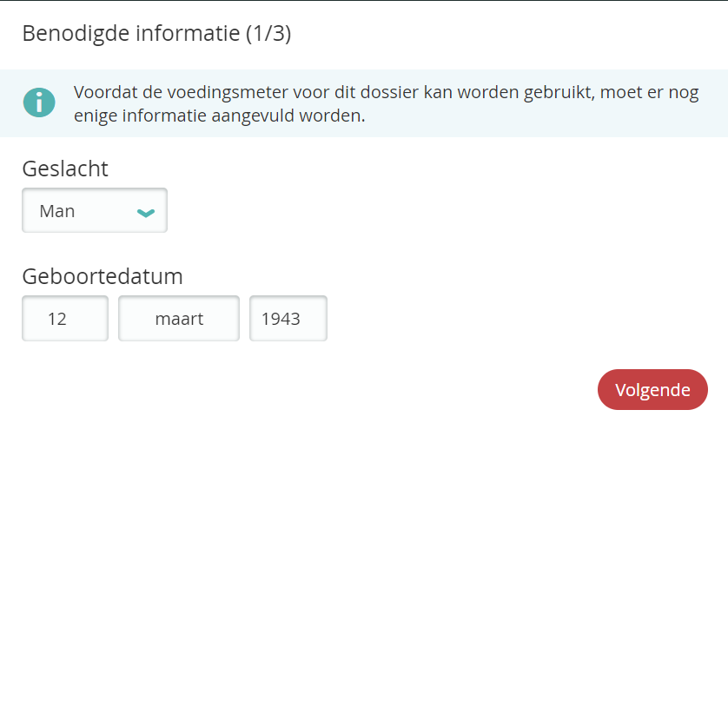728x714 pixels.
Task: Click the teal chevron in Geslacht dropdown
Action: (146, 212)
